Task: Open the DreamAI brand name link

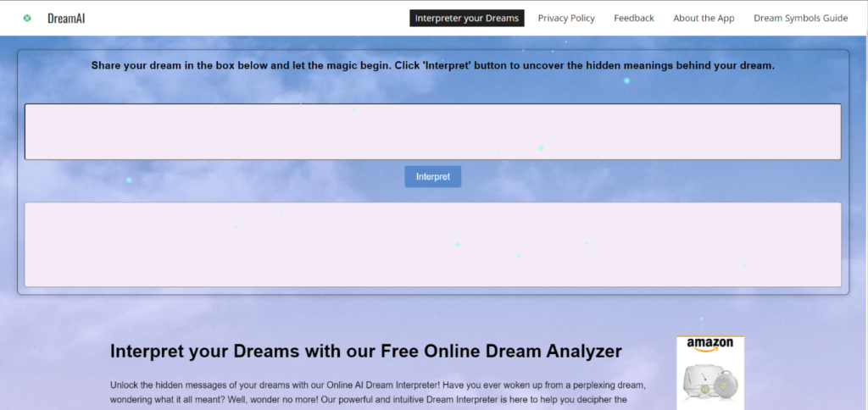Action: point(66,18)
